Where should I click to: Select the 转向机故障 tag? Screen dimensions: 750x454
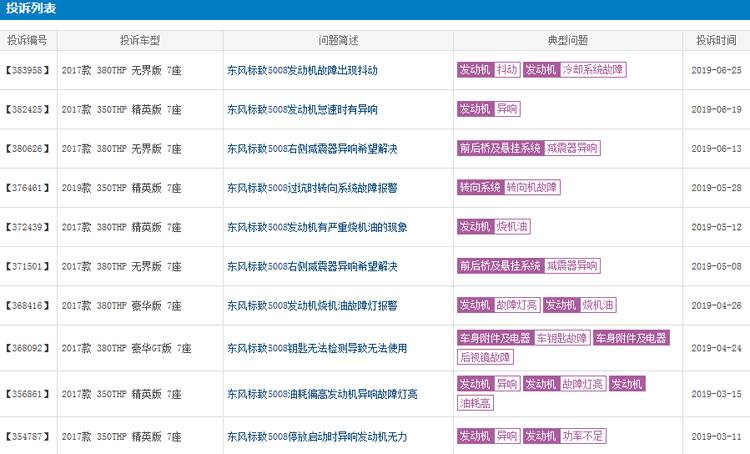532,187
